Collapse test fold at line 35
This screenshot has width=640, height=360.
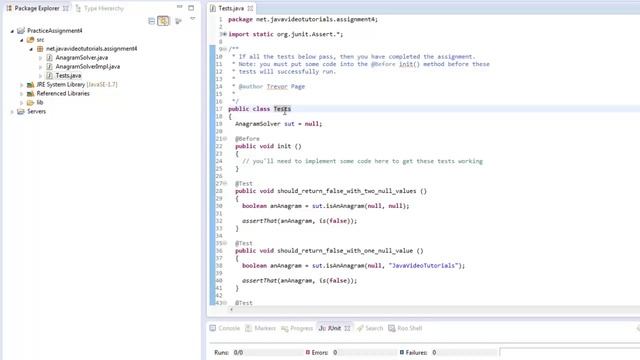pyautogui.click(x=224, y=243)
